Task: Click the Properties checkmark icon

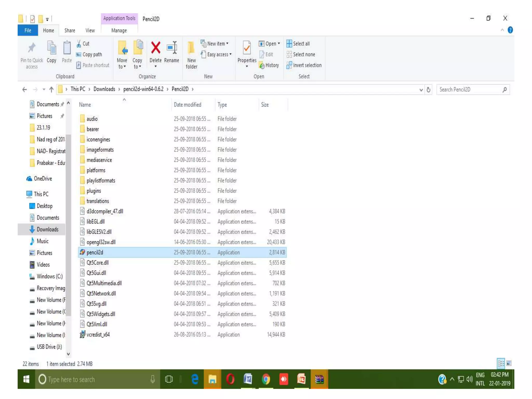Action: (x=247, y=48)
